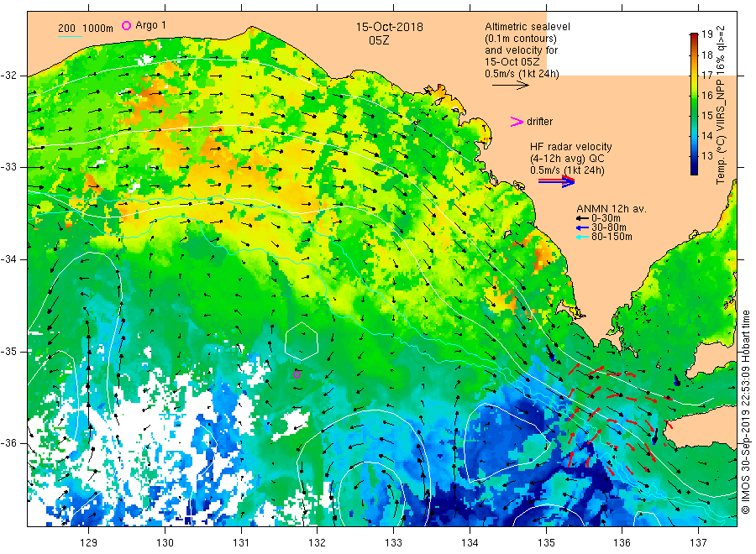Click the white hexagonal sea level contour

302,341
